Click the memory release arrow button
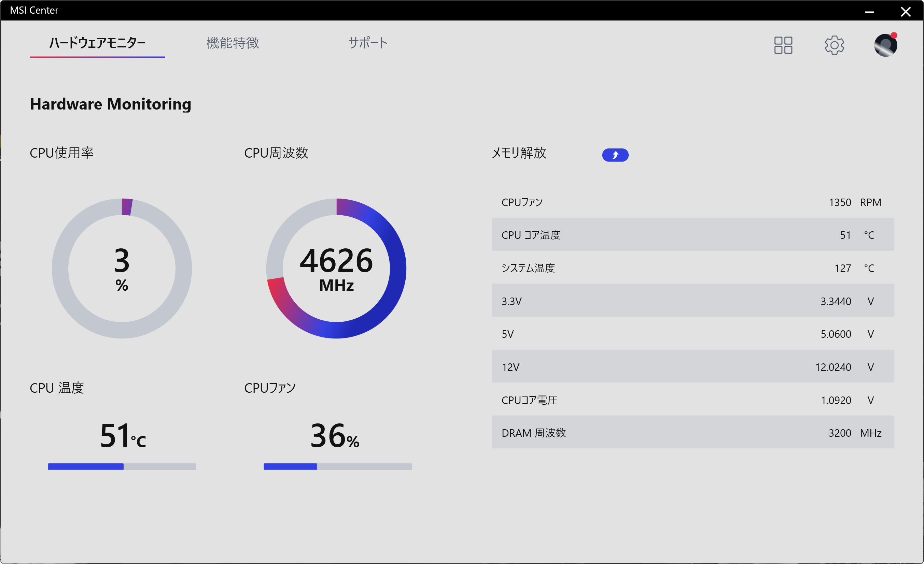Image resolution: width=924 pixels, height=564 pixels. point(615,155)
